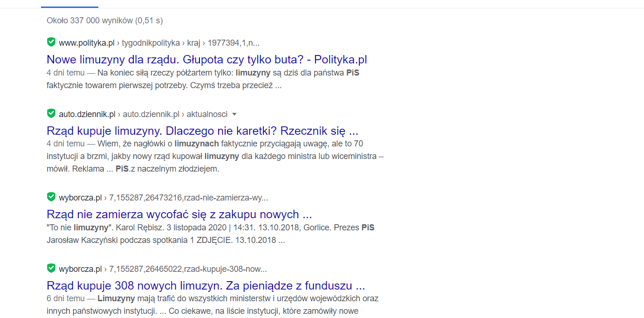Click green shield icon beside www.polityka.pl
Screen dimensions: 644x318
(51, 42)
